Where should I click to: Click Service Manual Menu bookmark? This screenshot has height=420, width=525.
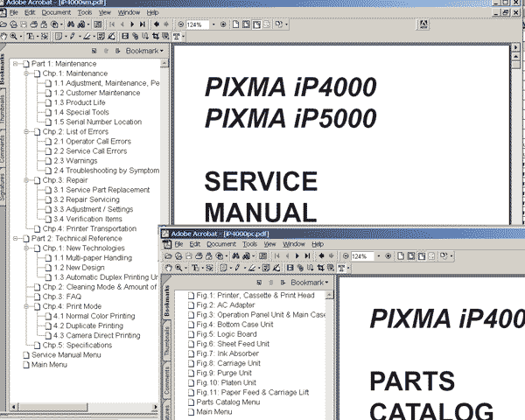[x=66, y=355]
